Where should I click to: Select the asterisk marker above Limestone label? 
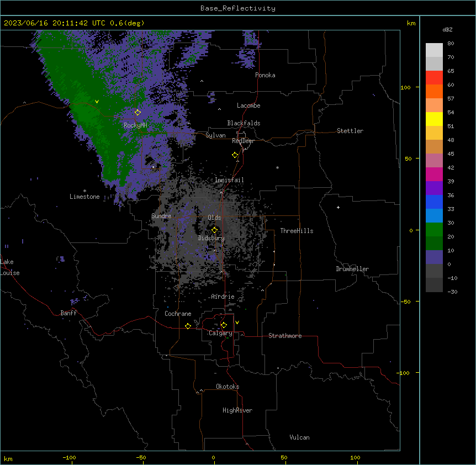click(84, 191)
